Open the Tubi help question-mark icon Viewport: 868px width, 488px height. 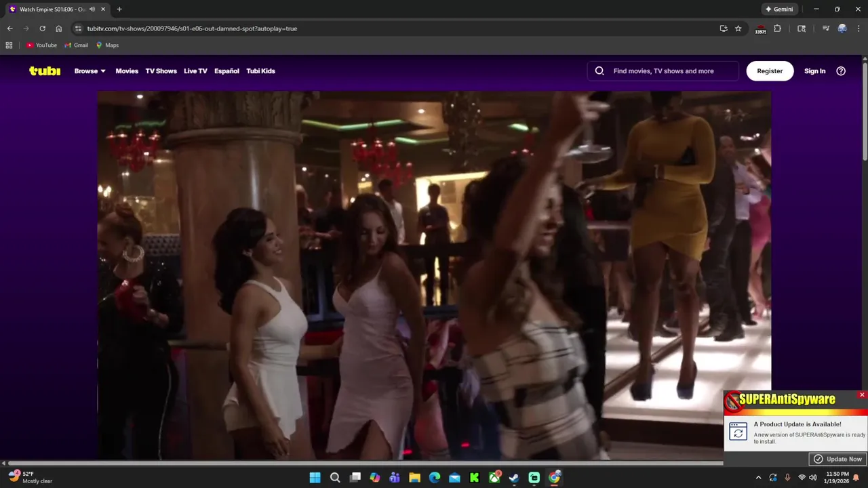click(x=841, y=70)
